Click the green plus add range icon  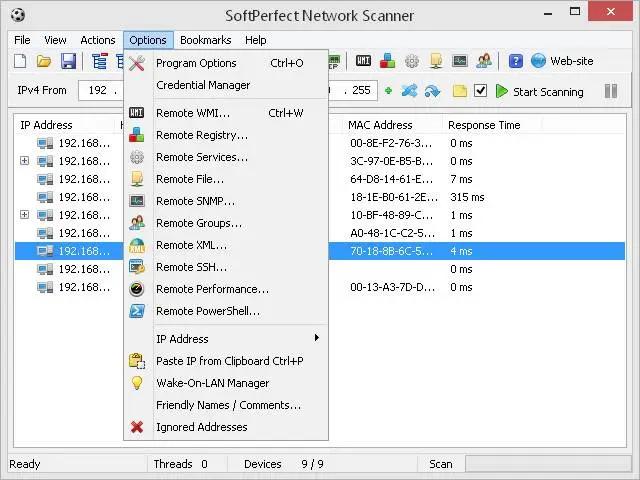click(x=388, y=91)
